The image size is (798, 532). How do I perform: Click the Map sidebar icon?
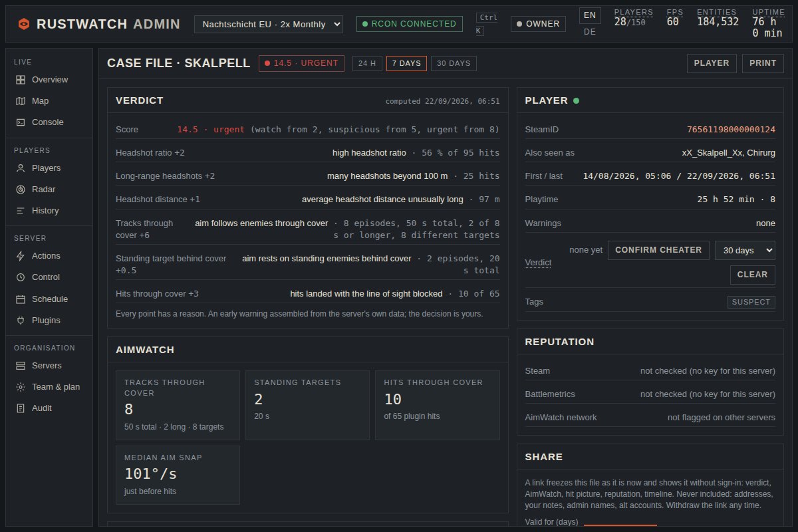coord(21,101)
